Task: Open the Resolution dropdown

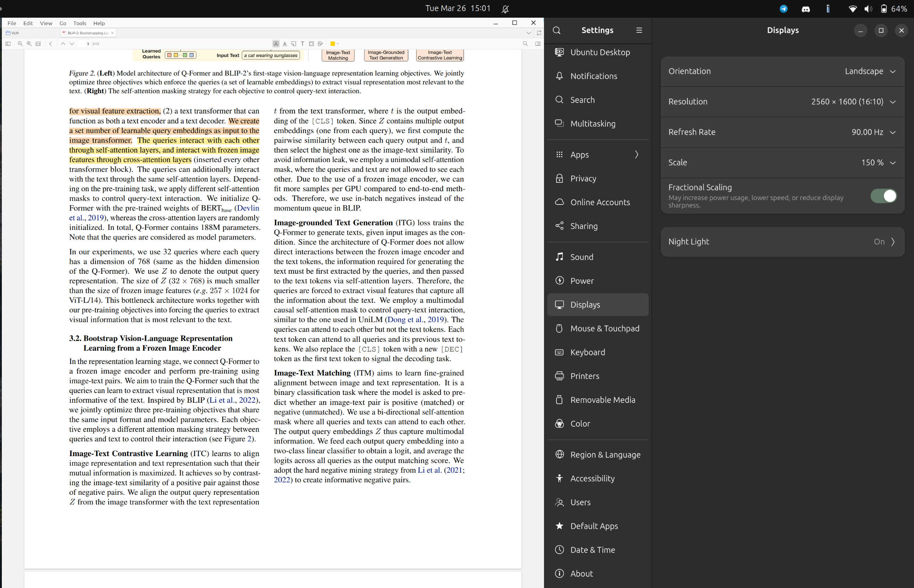Action: pyautogui.click(x=853, y=102)
